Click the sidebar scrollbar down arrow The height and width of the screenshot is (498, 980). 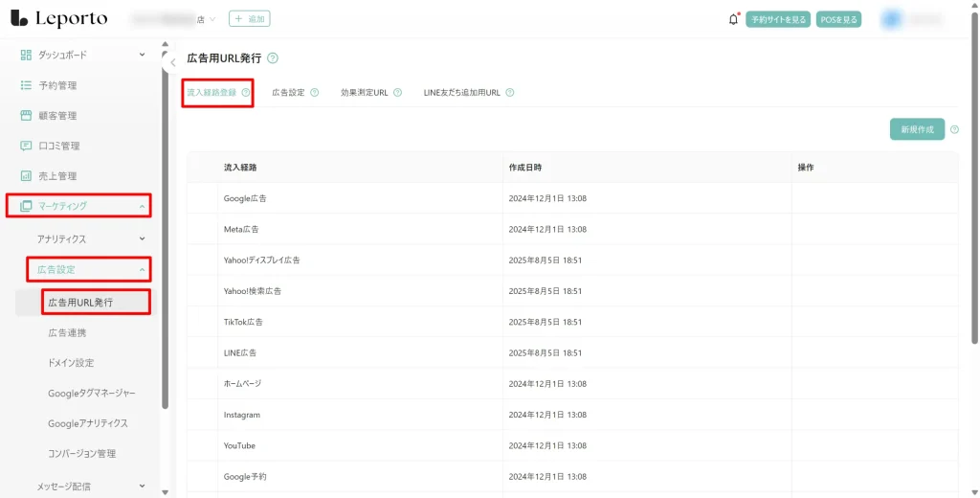tap(165, 491)
